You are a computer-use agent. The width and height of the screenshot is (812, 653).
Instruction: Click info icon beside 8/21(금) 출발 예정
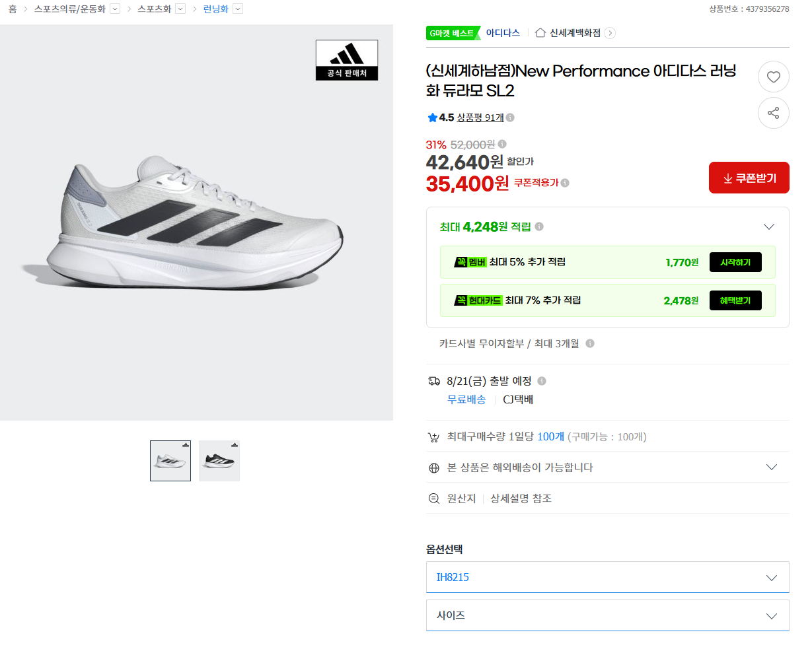click(x=542, y=381)
